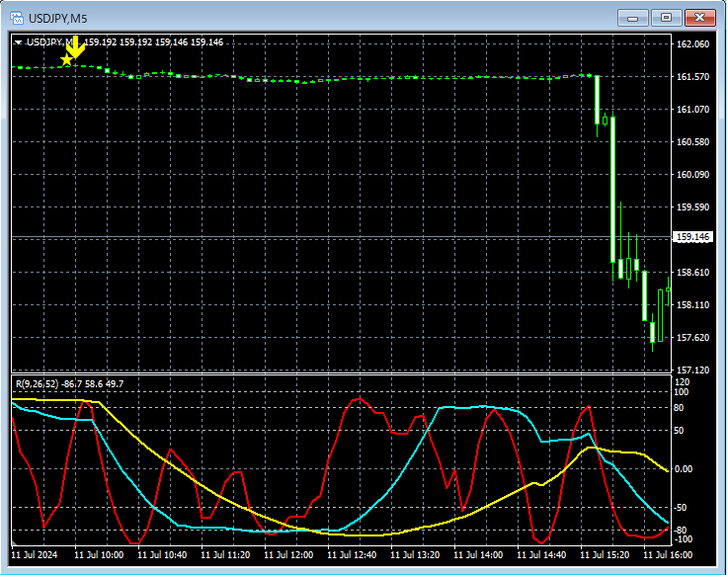
Task: Click the time label 11 Jul 14:00
Action: pyautogui.click(x=478, y=555)
